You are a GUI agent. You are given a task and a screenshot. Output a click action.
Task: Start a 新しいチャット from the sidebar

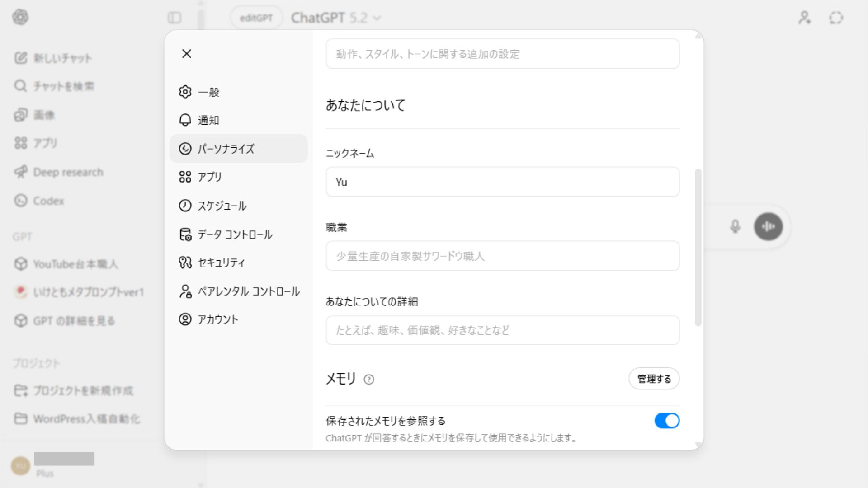pyautogui.click(x=61, y=58)
